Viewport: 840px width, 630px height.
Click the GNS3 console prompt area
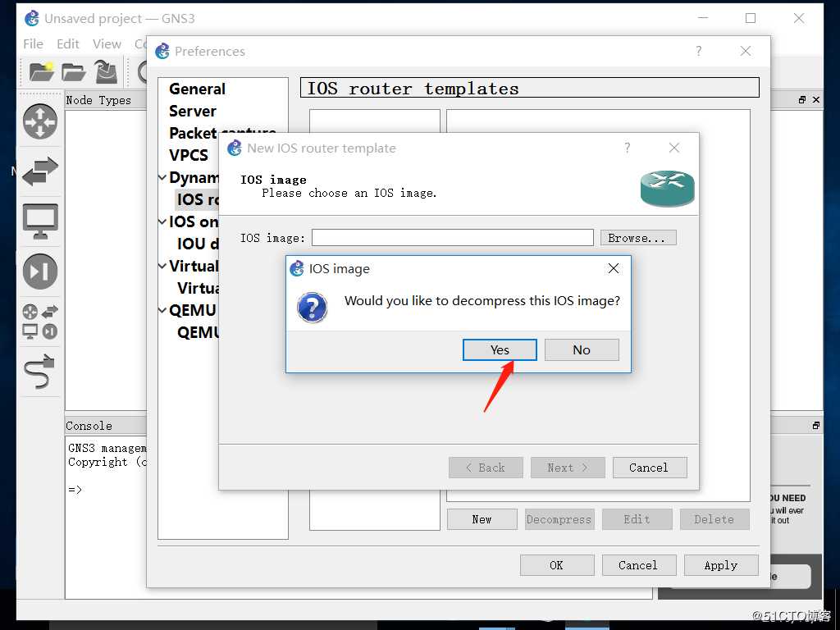point(106,518)
